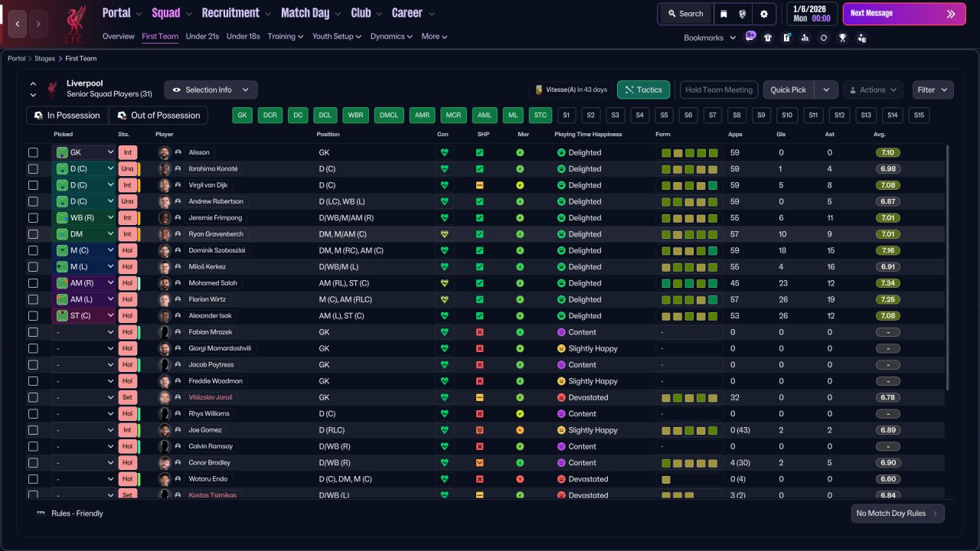Open the shirt shortcut icon
The width and height of the screenshot is (980, 551).
click(768, 37)
